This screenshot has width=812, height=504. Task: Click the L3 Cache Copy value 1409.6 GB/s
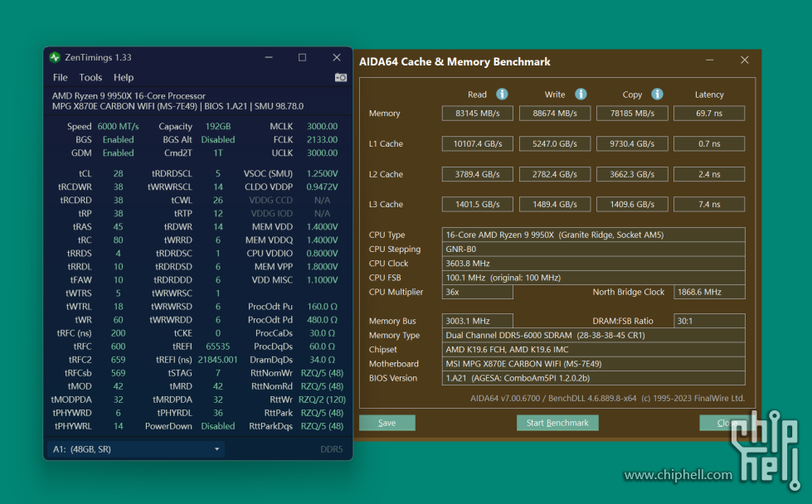coord(632,205)
